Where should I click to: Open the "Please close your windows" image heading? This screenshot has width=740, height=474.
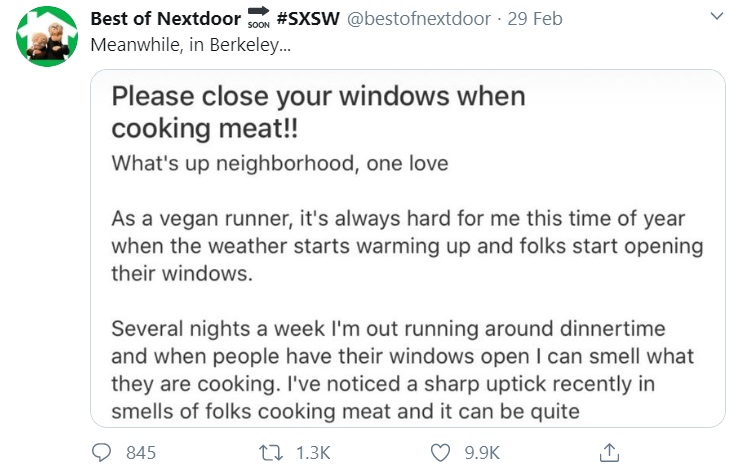coord(318,113)
